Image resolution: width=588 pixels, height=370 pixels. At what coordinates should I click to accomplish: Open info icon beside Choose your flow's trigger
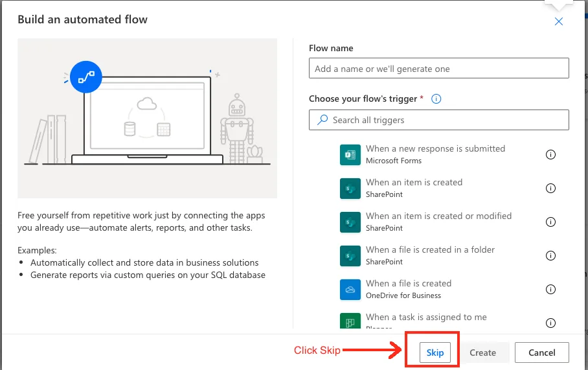[436, 98]
